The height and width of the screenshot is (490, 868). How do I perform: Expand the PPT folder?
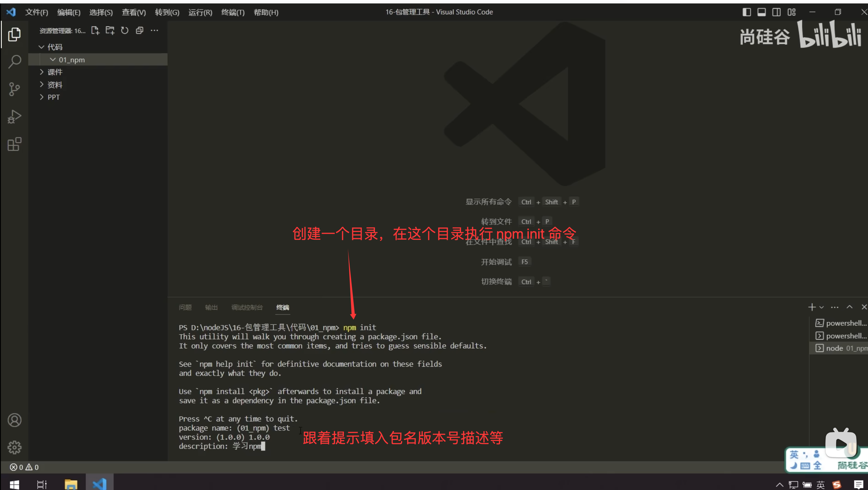click(54, 97)
